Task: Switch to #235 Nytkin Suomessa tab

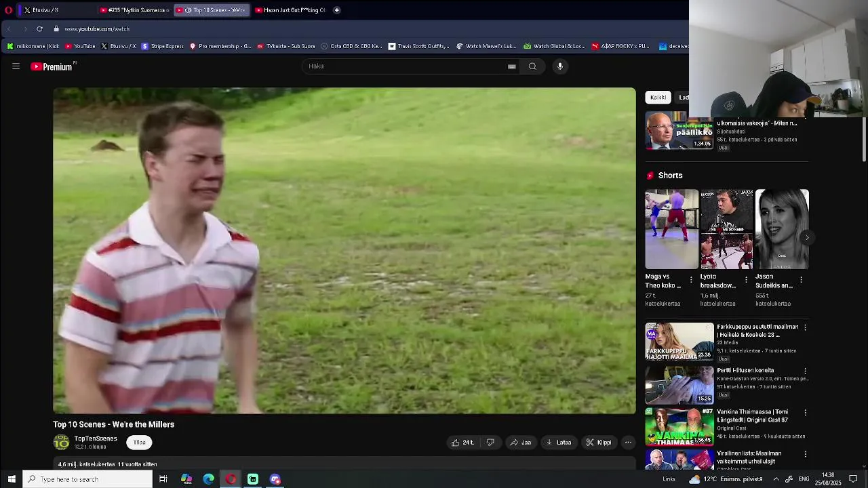Action: 134,10
